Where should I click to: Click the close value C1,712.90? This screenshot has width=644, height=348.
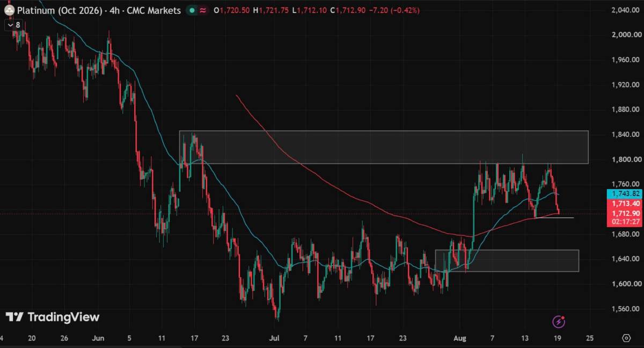tap(348, 10)
